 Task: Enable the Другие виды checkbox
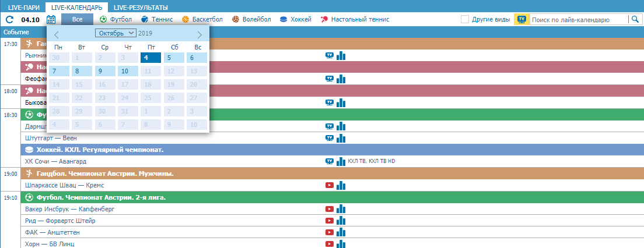(465, 19)
